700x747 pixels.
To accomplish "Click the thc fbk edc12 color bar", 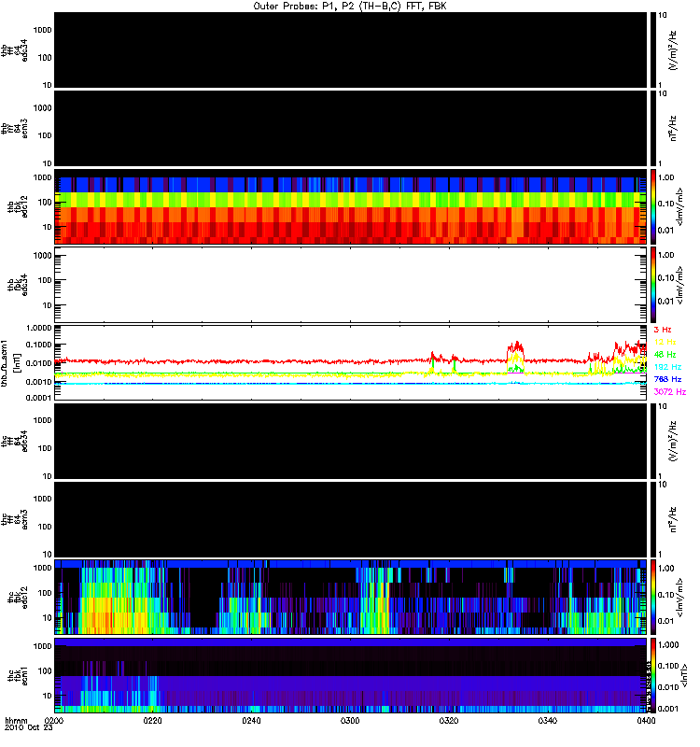I will (653, 597).
